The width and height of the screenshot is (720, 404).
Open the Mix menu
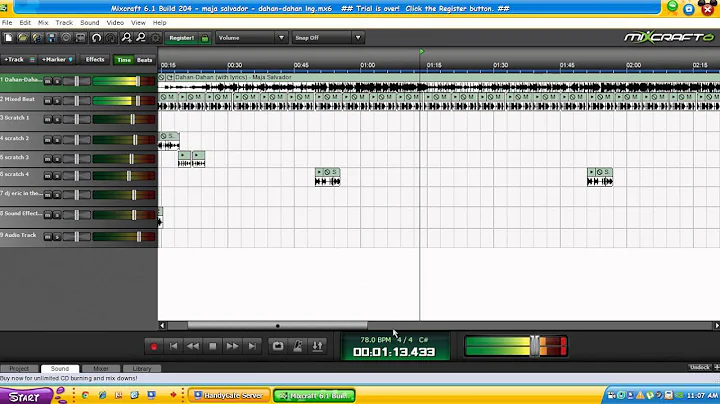[43, 22]
